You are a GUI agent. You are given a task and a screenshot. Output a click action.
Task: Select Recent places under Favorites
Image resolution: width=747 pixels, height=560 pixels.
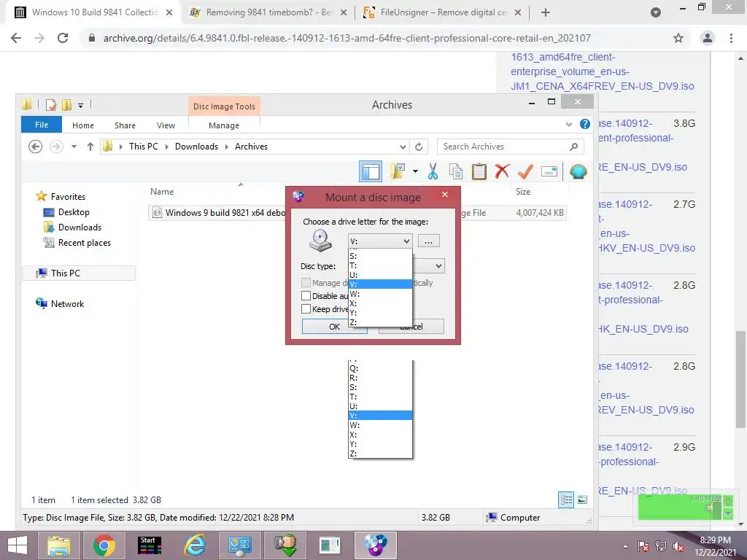point(85,243)
